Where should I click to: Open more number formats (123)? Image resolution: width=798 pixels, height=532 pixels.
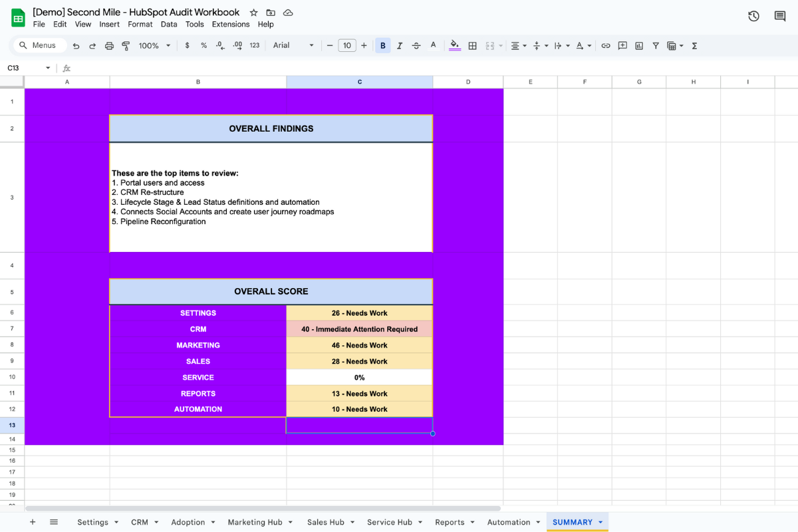click(255, 46)
